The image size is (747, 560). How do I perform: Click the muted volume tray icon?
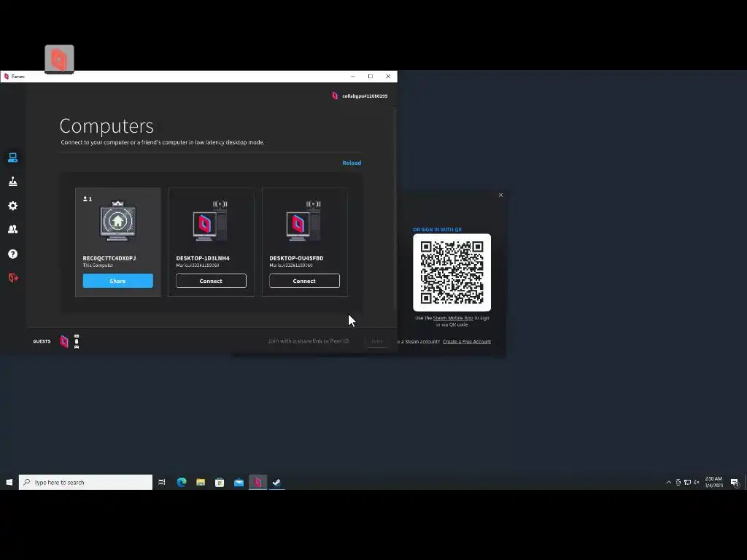697,483
